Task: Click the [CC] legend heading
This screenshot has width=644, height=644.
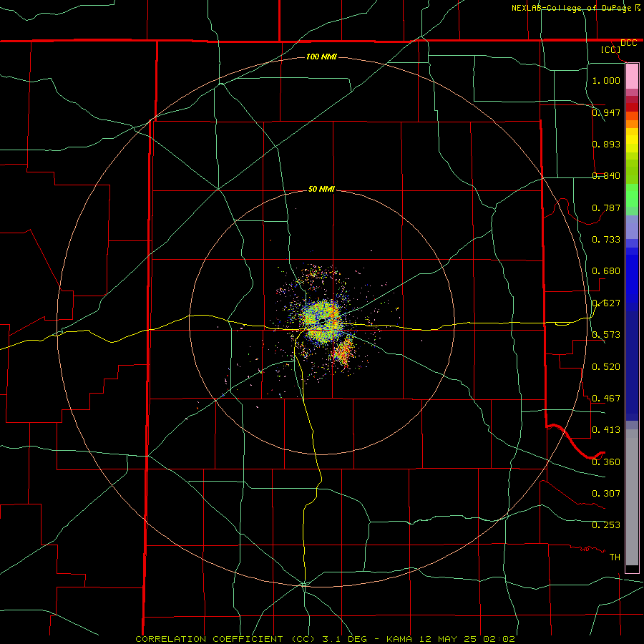Action: (610, 49)
